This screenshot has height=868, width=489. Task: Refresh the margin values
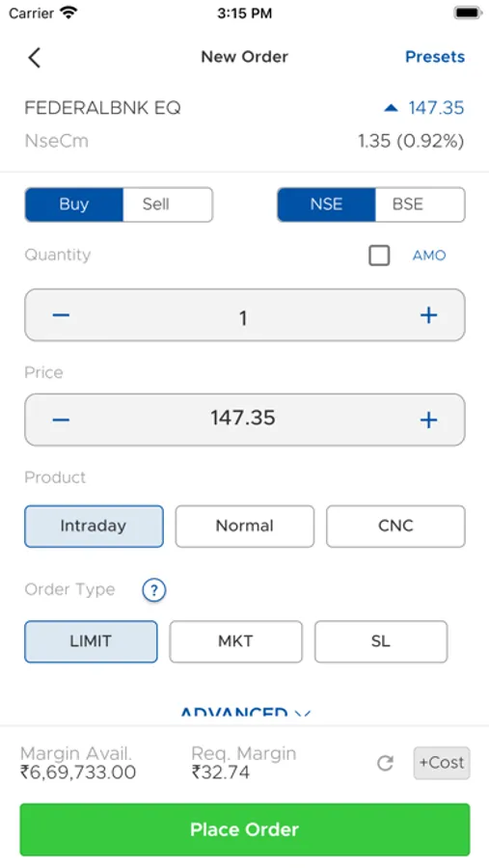[385, 764]
